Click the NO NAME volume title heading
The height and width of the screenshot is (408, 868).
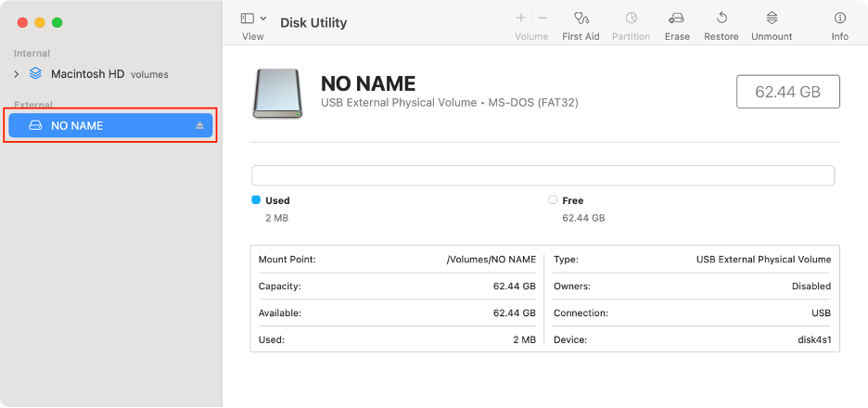point(368,83)
